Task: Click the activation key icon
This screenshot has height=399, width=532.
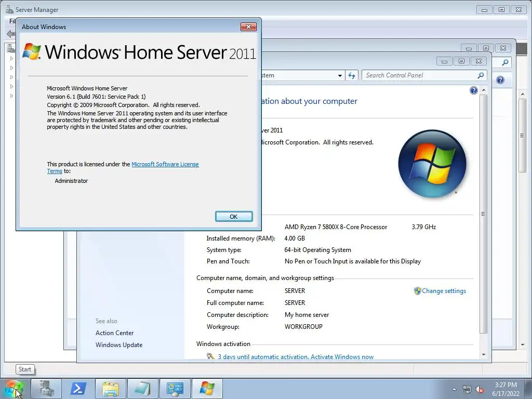Action: point(210,356)
